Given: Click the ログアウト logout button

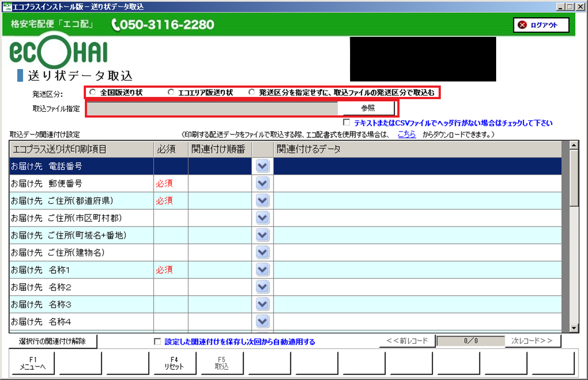Looking at the screenshot, I should tap(541, 25).
